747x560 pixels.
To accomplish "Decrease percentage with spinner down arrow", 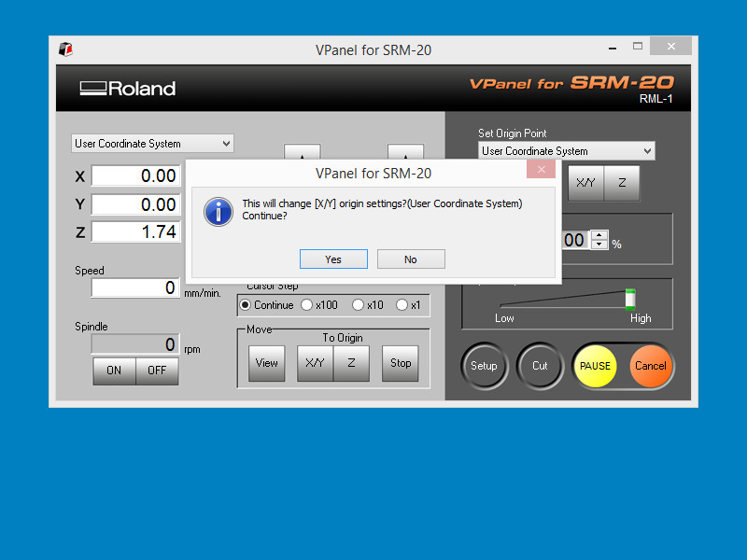I will coord(599,245).
